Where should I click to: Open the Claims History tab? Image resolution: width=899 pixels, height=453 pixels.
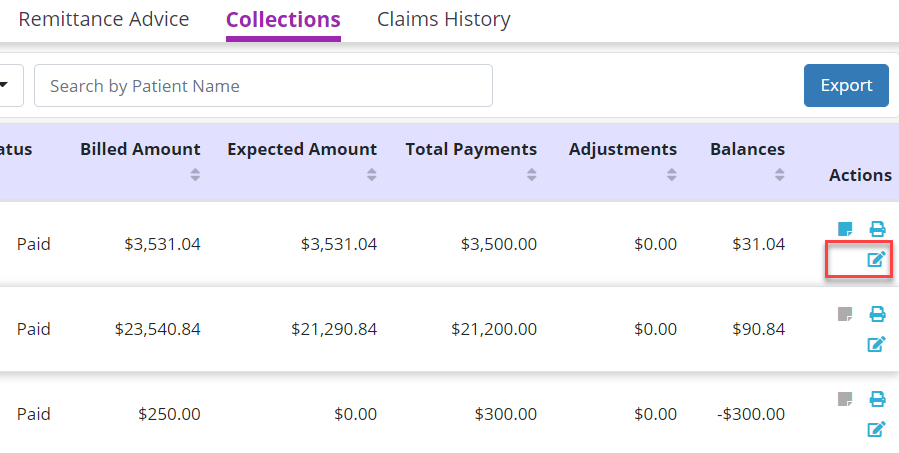(x=443, y=19)
